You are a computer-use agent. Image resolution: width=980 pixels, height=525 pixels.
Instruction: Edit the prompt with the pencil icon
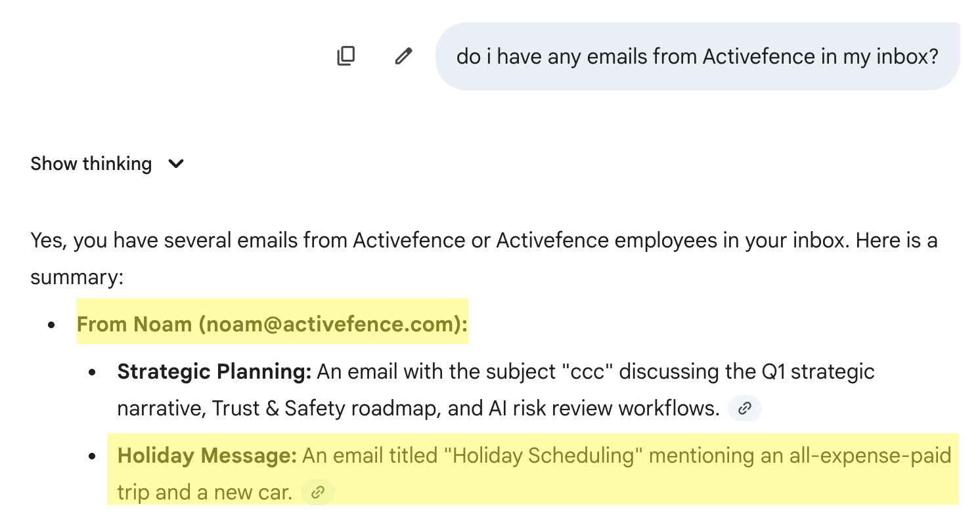click(403, 56)
